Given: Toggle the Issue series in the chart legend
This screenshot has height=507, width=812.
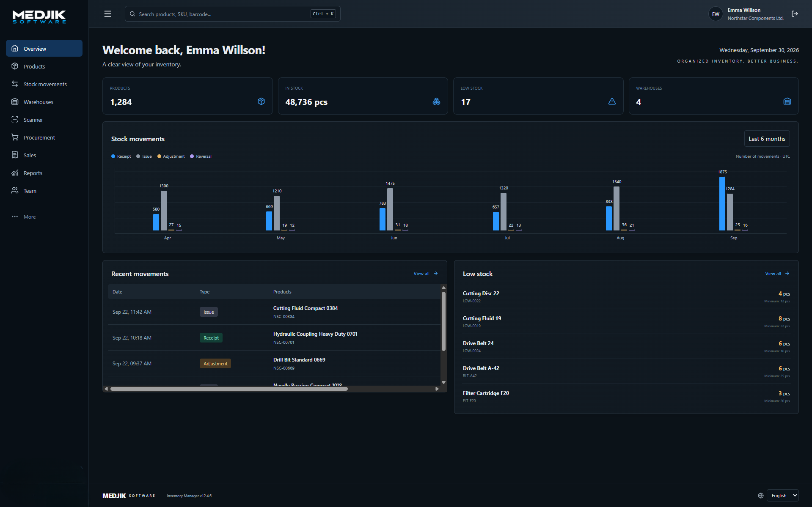Looking at the screenshot, I should (144, 156).
